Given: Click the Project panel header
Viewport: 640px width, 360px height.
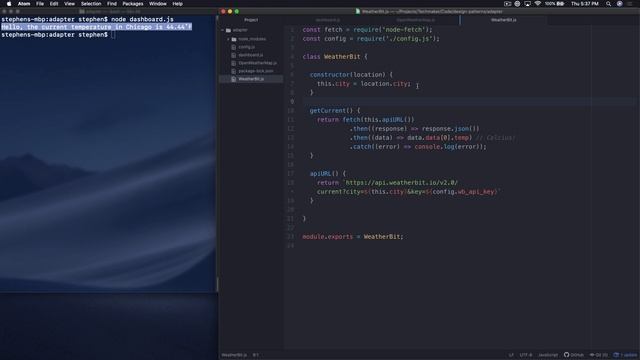Looking at the screenshot, I should click(x=251, y=20).
